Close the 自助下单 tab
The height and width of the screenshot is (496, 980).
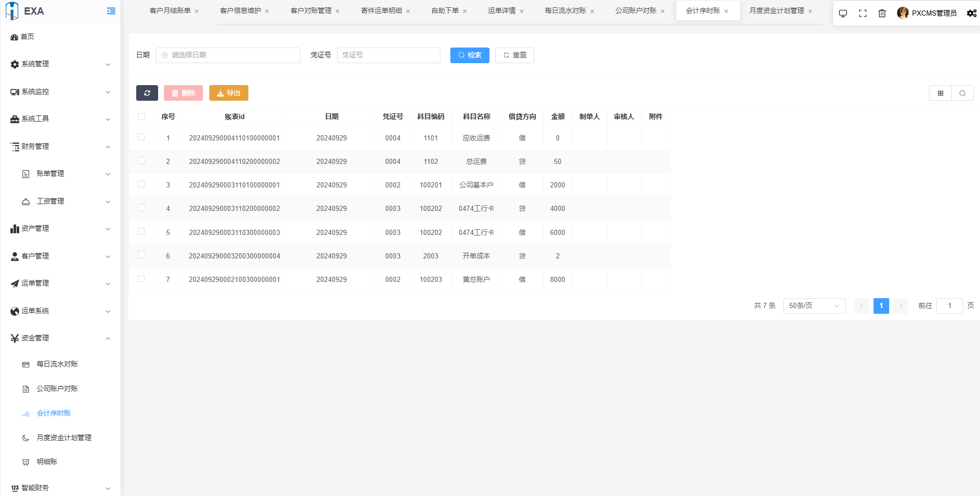[465, 11]
